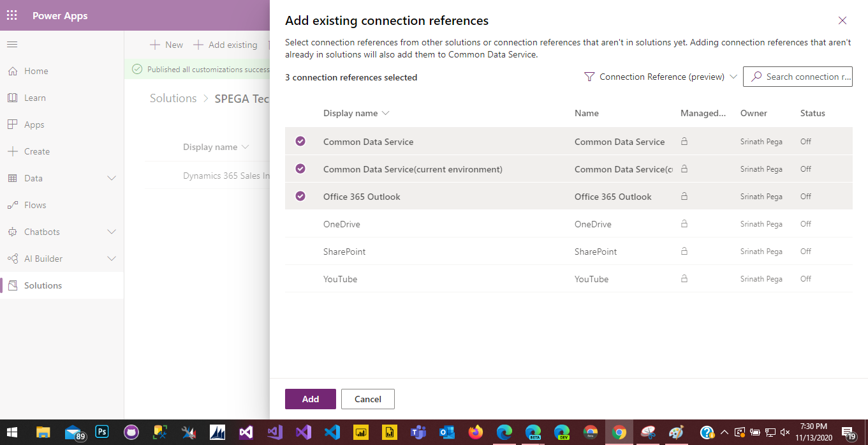This screenshot has height=445, width=868.
Task: Click the filter icon next to Connection Reference
Action: (588, 77)
